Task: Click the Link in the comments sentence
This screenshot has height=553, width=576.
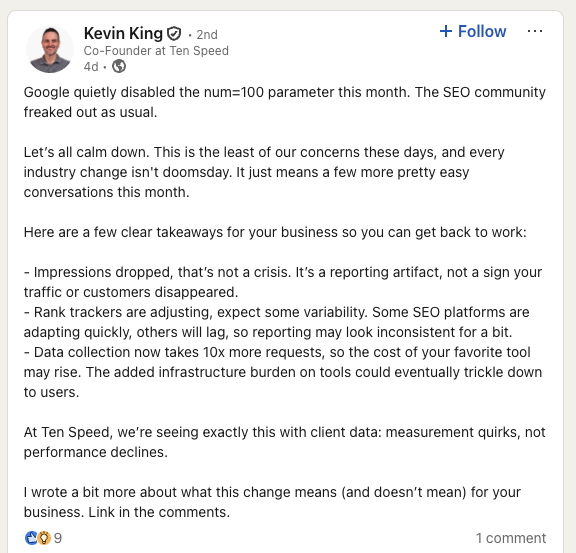Action: 159,512
